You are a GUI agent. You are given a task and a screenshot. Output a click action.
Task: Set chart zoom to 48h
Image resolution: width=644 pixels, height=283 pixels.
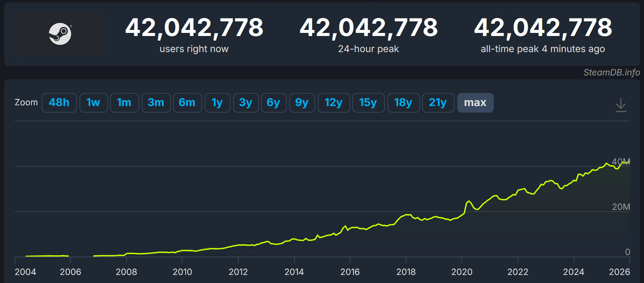pyautogui.click(x=59, y=103)
